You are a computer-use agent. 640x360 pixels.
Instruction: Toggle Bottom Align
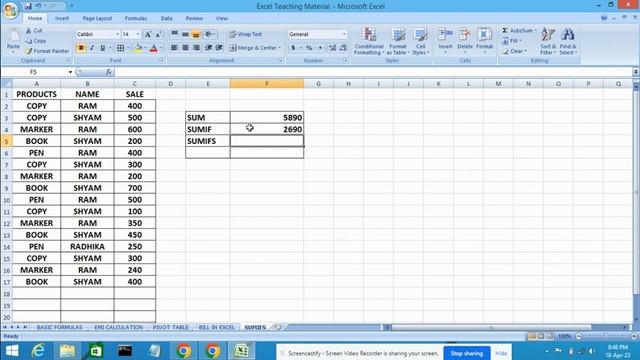click(196, 34)
